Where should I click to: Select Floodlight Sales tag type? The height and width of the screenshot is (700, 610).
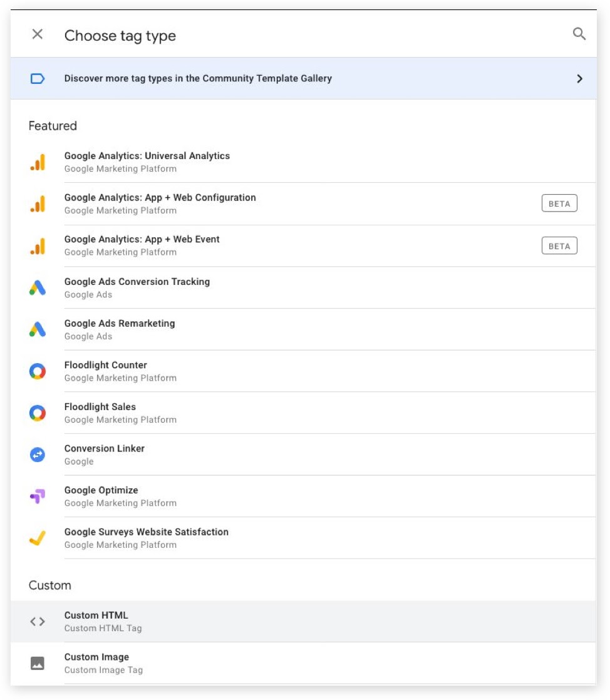click(304, 413)
